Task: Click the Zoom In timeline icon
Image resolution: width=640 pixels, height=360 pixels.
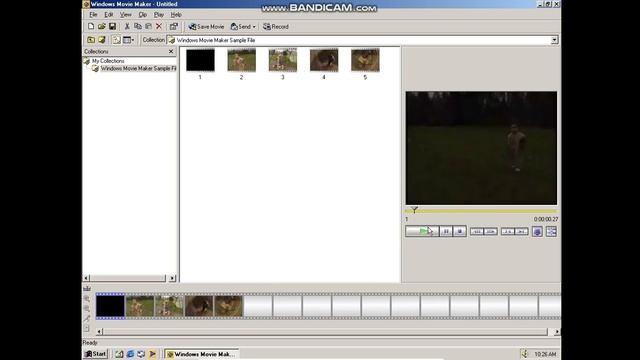Action: (x=87, y=299)
